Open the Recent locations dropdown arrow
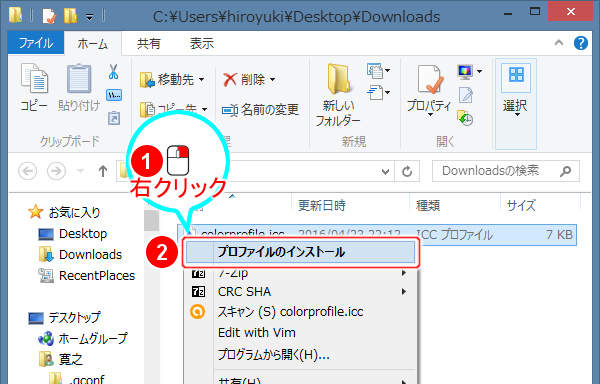The width and height of the screenshot is (600, 384). point(80,171)
